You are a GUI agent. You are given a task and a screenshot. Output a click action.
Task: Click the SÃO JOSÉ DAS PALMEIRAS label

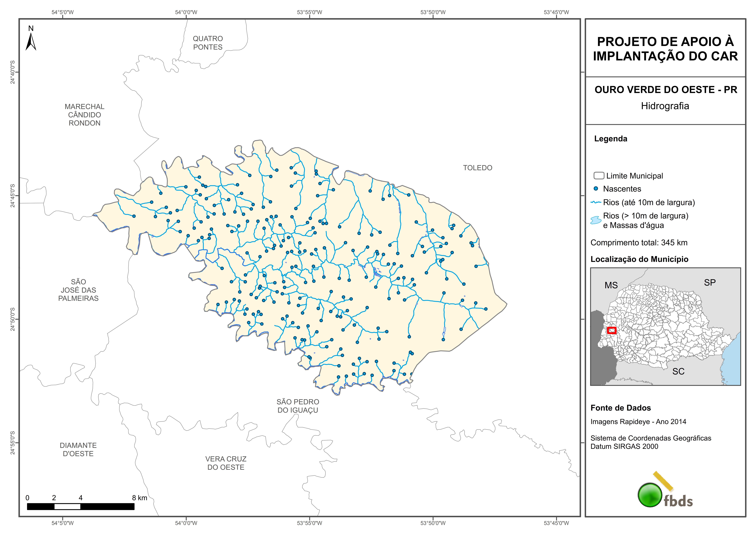coord(78,290)
